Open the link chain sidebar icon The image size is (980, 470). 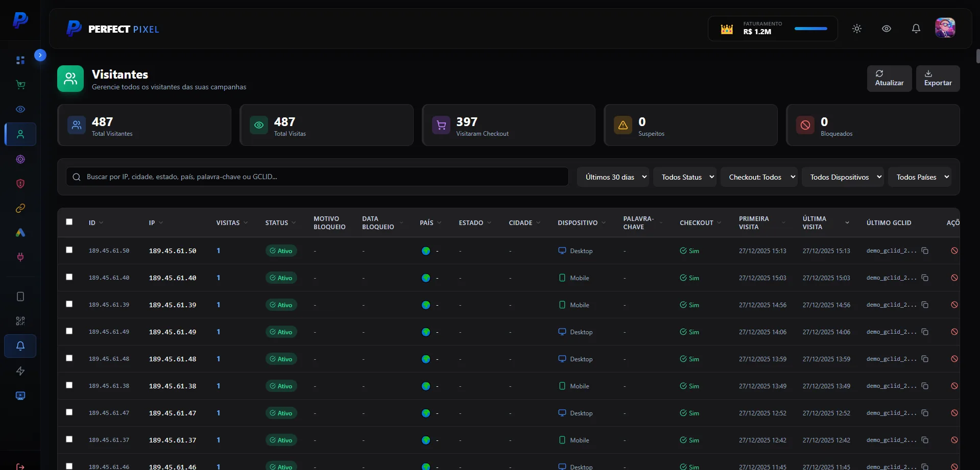coord(20,208)
